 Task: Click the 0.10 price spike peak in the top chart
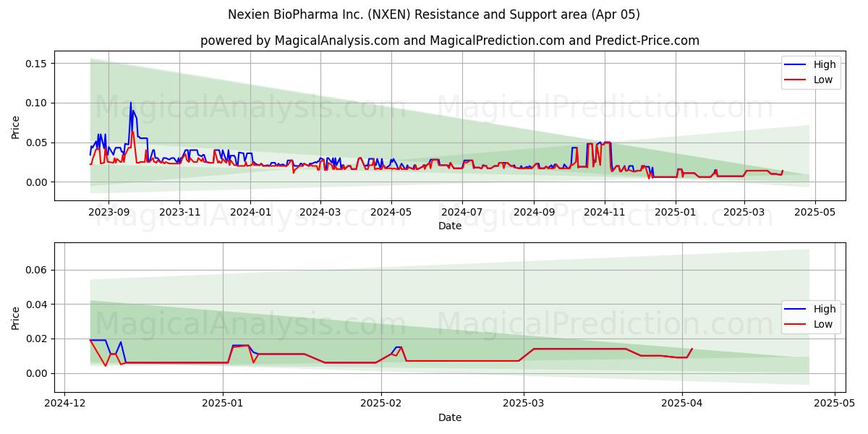point(131,103)
